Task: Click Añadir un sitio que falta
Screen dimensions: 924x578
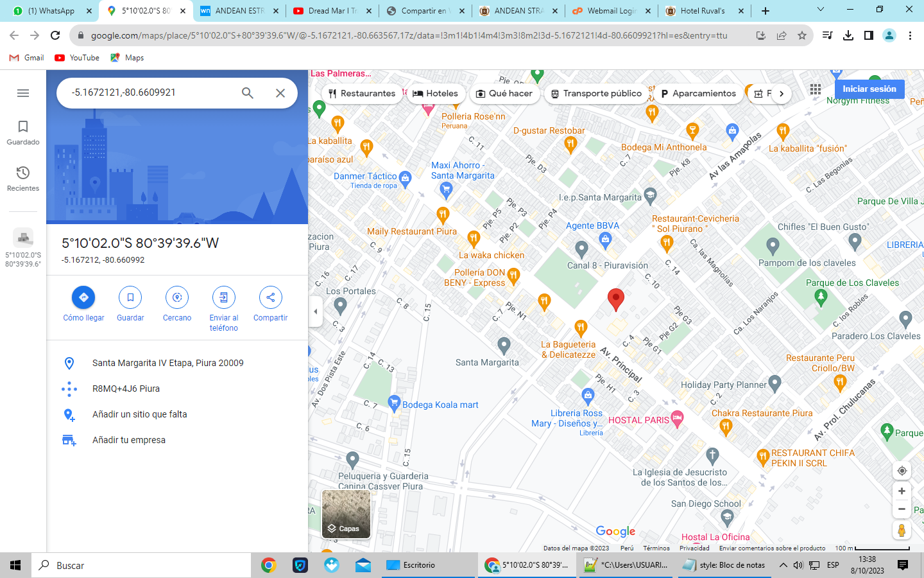Action: 140,414
